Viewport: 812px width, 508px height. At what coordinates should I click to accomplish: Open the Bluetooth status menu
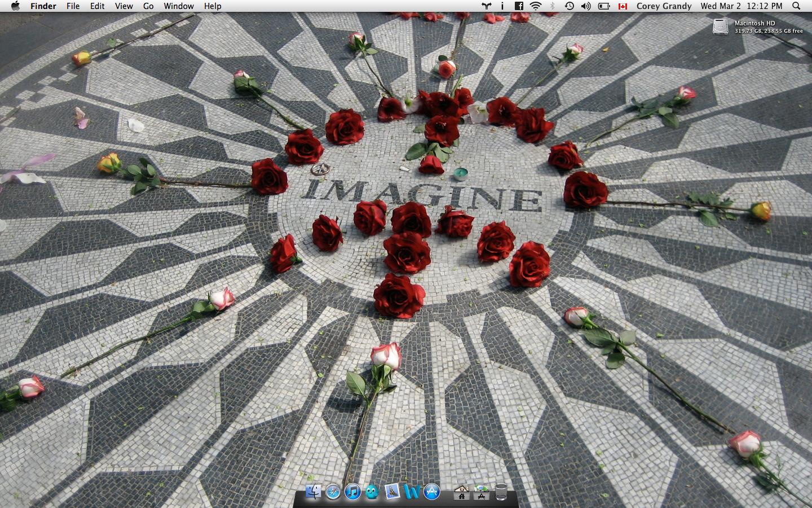pos(553,6)
